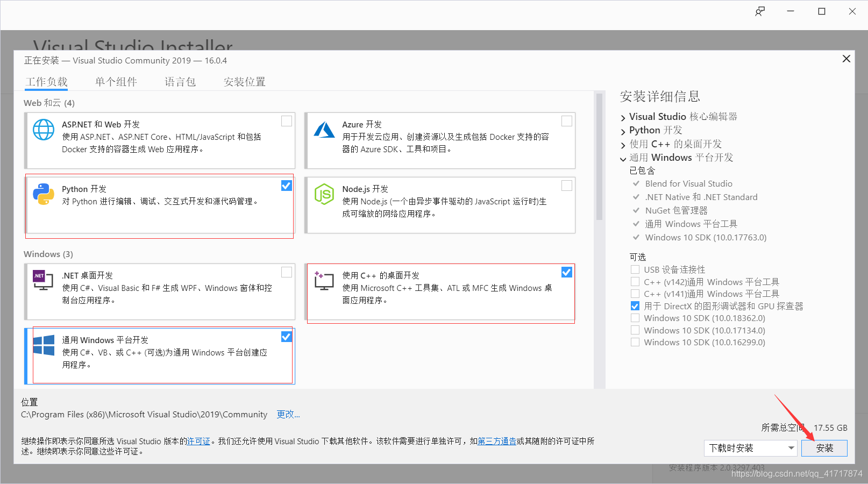Viewport: 868px width, 484px height.
Task: Uncheck DirectX graphics debugger and GPU profiler
Action: click(635, 306)
